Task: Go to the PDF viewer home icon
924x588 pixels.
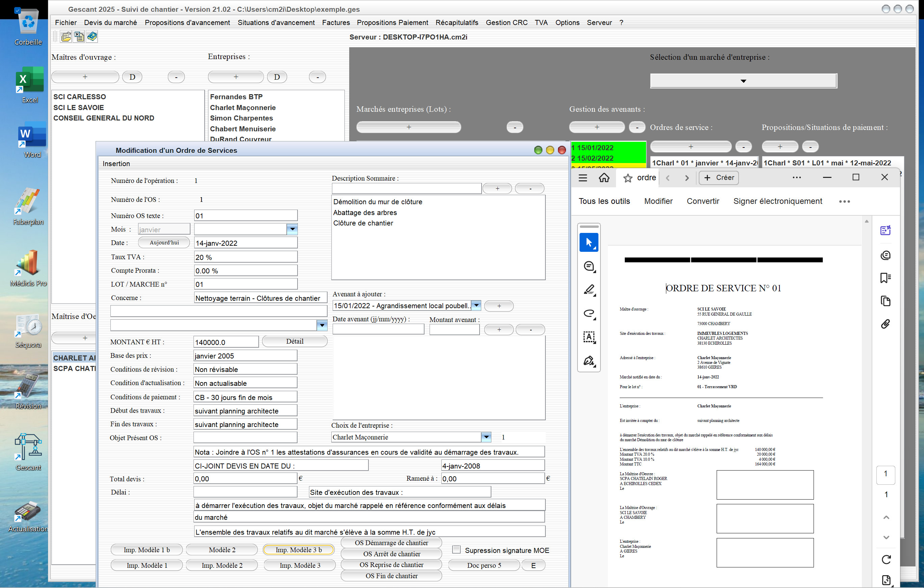Action: [x=604, y=178]
